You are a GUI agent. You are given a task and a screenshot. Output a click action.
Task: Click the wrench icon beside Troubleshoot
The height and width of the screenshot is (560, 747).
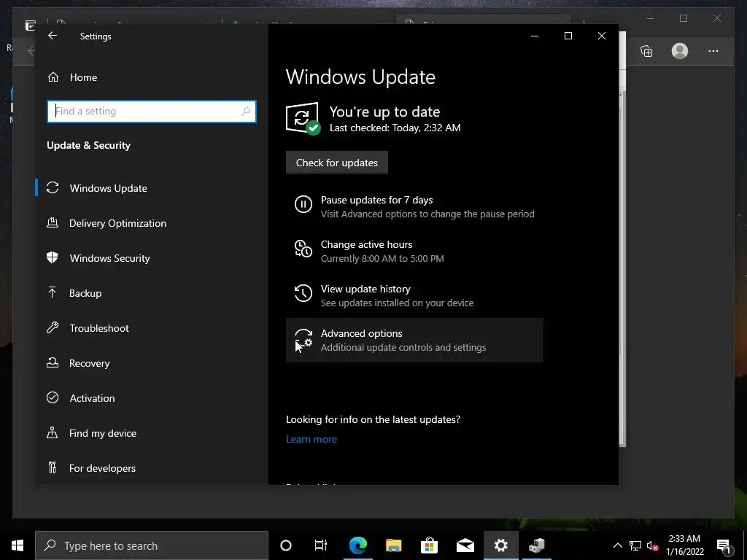[x=53, y=327]
